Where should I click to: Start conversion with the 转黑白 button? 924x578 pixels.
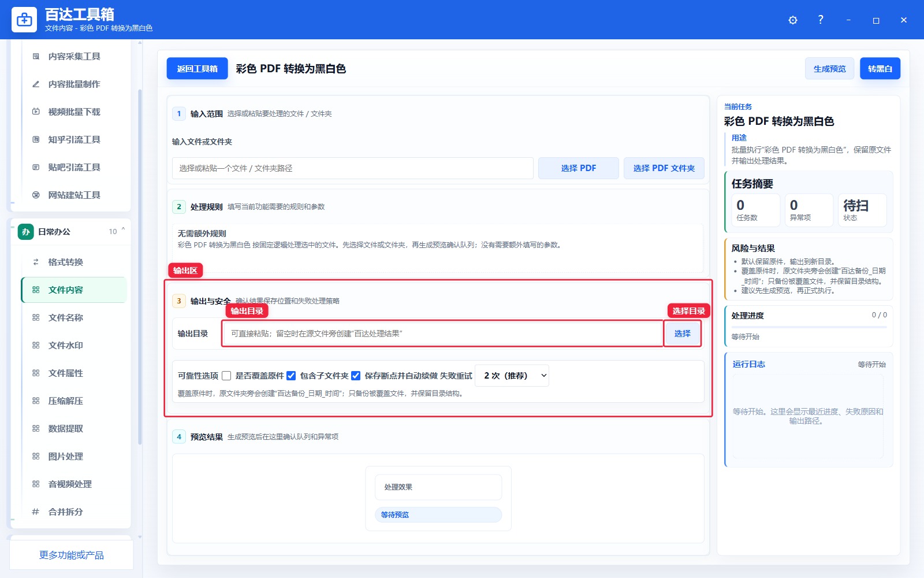point(880,69)
